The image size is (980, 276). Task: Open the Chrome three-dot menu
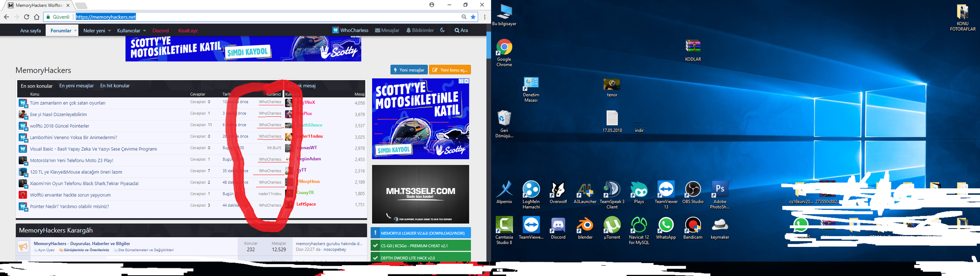click(485, 17)
